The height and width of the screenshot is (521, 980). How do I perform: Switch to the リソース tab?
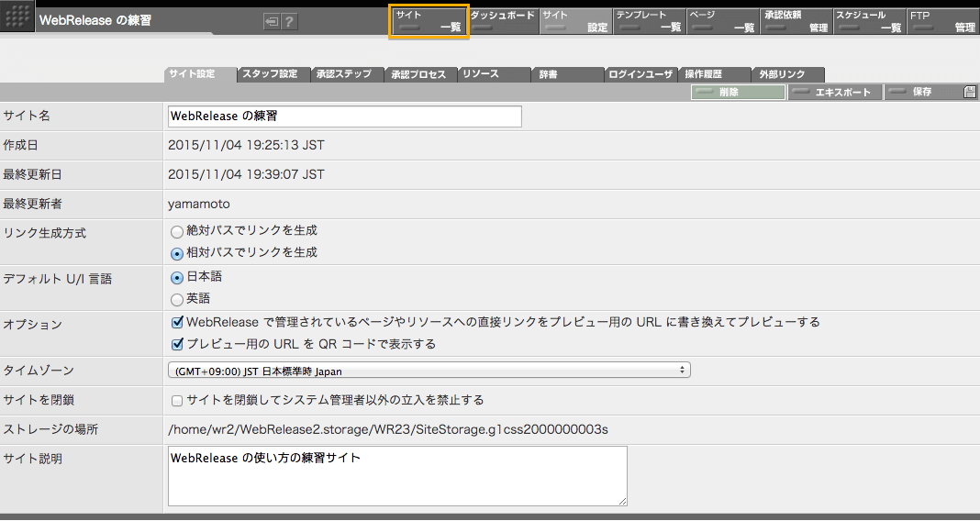[x=494, y=73]
